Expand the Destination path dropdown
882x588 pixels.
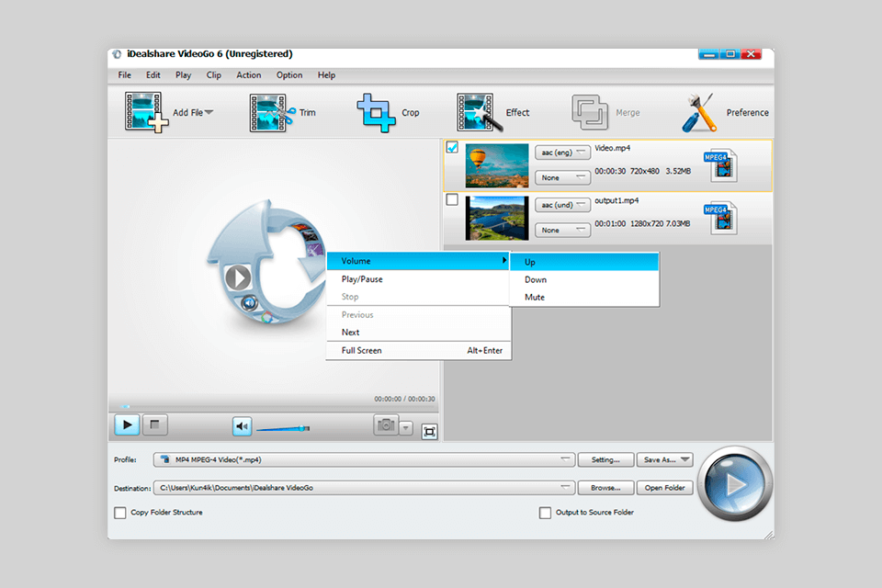point(565,487)
